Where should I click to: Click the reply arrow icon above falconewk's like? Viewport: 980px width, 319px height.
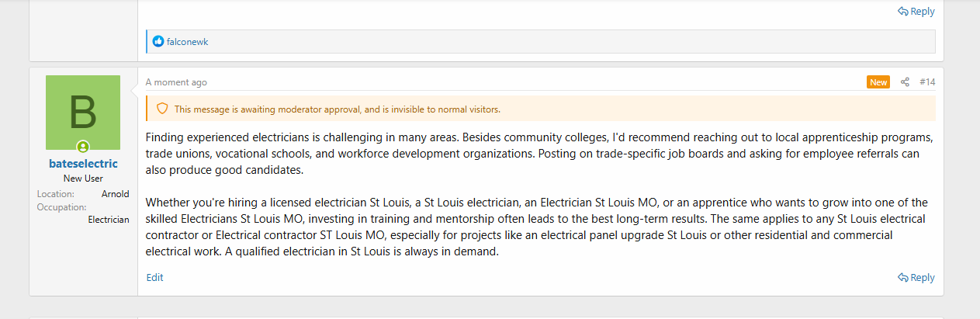pos(903,12)
